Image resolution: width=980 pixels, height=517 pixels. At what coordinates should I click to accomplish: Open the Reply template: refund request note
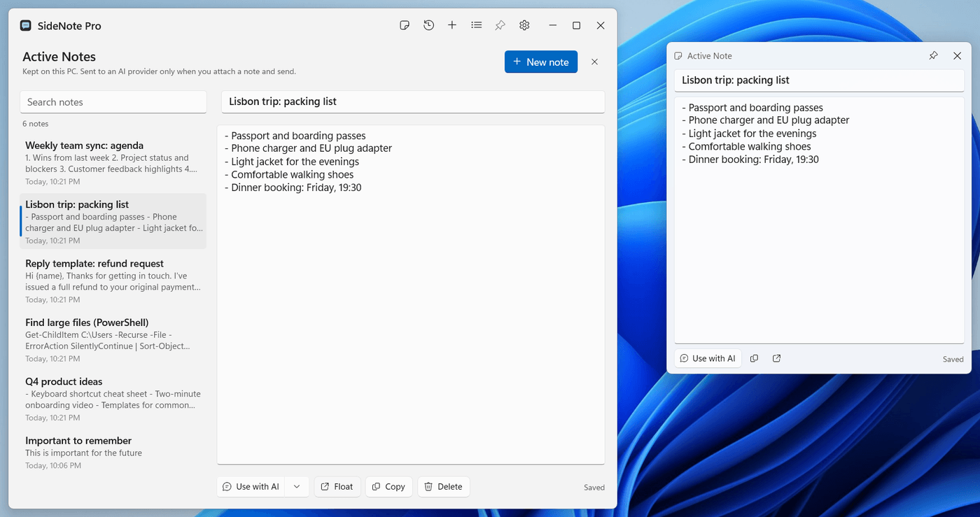pyautogui.click(x=113, y=281)
